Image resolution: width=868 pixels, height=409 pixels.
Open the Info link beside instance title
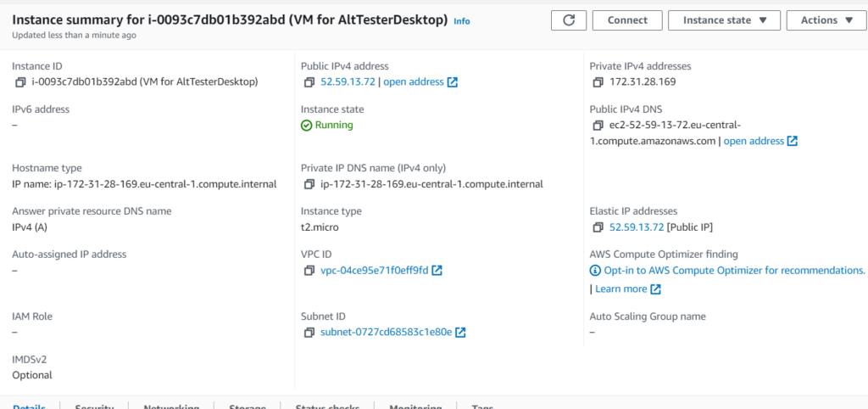462,21
